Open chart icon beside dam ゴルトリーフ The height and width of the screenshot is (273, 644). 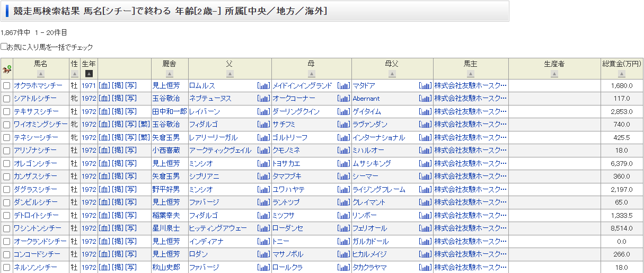(344, 137)
